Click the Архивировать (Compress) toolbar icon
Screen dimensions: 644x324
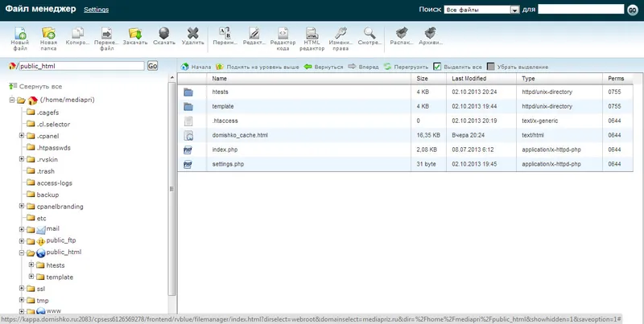[430, 33]
